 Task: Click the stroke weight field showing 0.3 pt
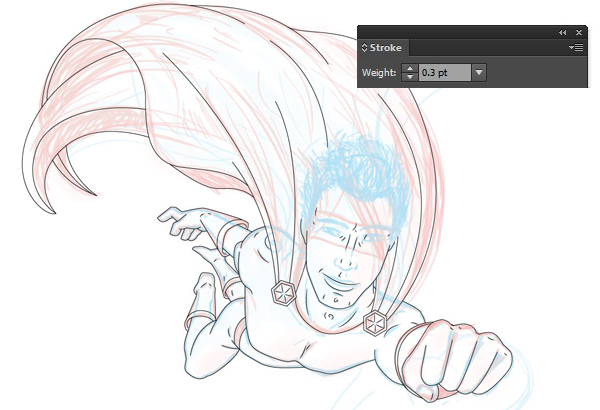tap(445, 72)
